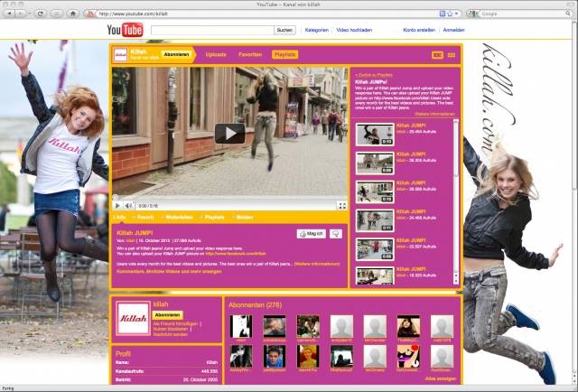The height and width of the screenshot is (392, 578).
Task: Open the first subscriber avatar in the top row
Action: (x=241, y=326)
